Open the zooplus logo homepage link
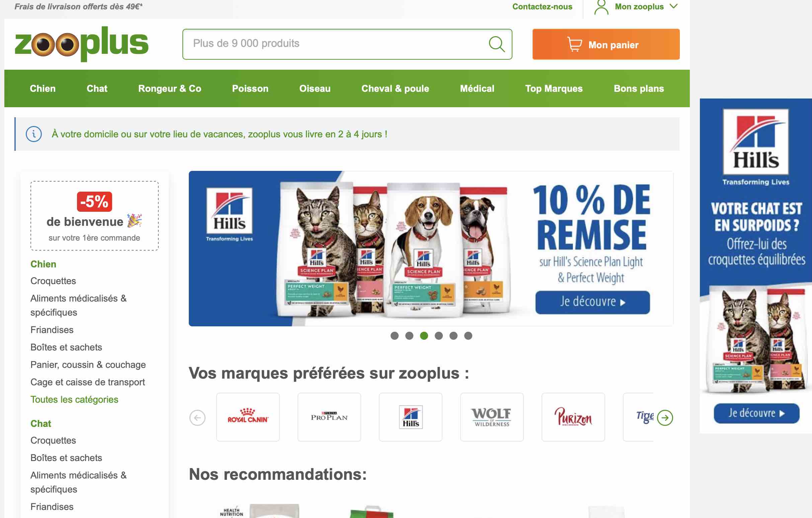The image size is (812, 518). [82, 44]
